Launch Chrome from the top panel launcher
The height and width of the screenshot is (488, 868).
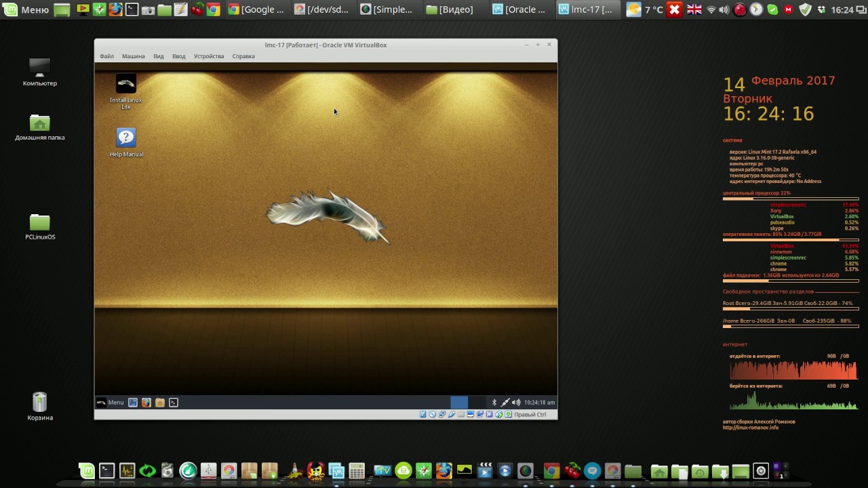pyautogui.click(x=213, y=9)
